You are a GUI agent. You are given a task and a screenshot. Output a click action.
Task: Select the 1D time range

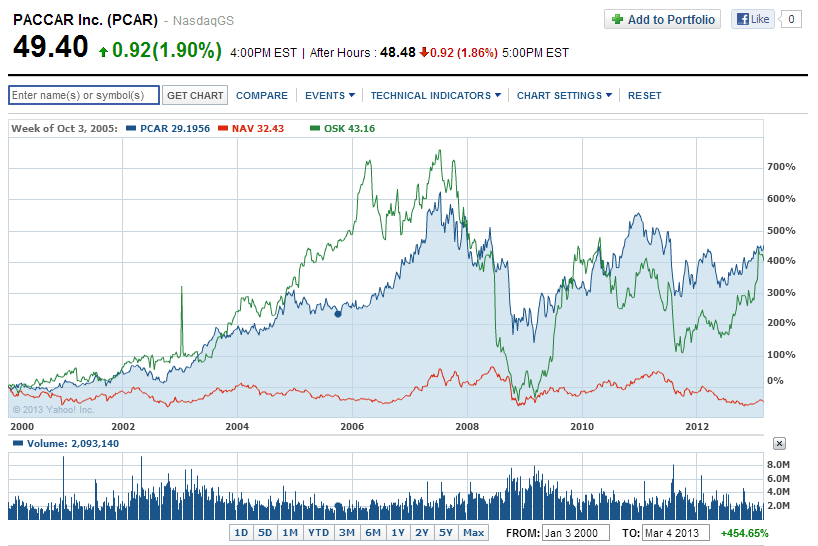(x=241, y=532)
